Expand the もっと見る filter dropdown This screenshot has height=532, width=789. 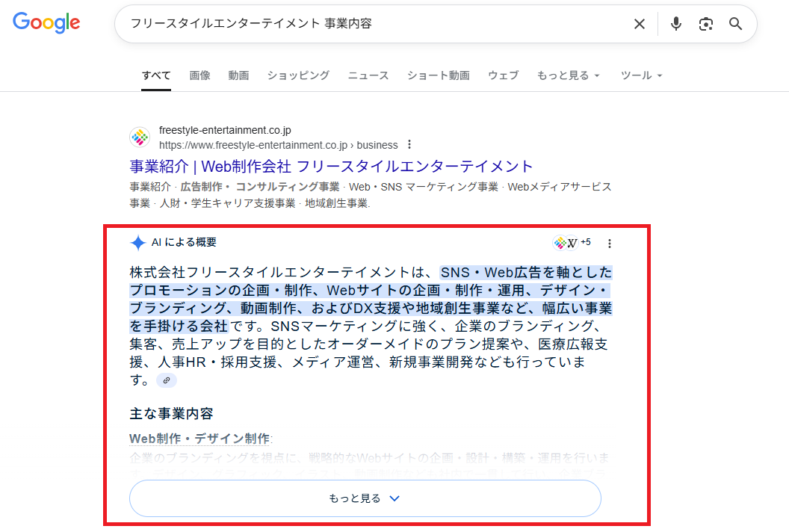(568, 75)
